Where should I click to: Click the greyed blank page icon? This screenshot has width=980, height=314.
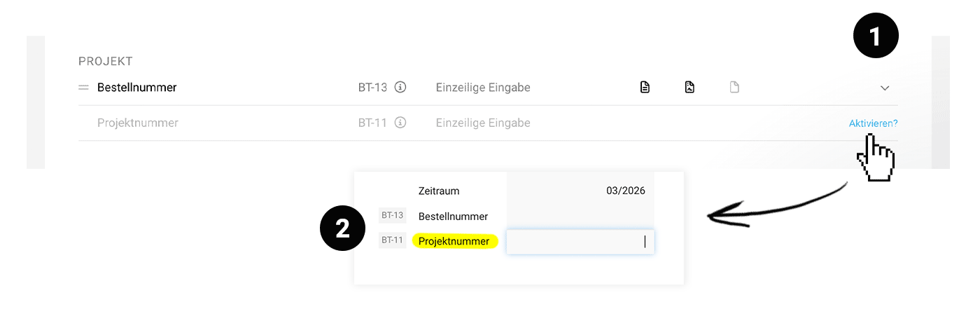(734, 88)
